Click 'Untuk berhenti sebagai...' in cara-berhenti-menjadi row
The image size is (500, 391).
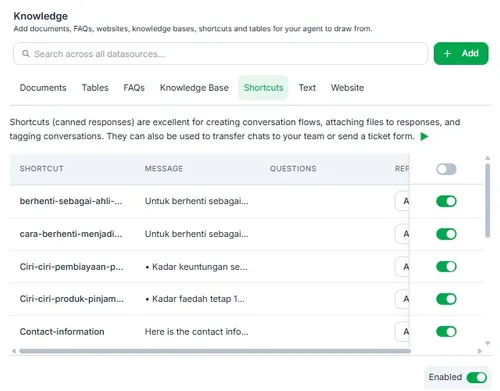(196, 234)
